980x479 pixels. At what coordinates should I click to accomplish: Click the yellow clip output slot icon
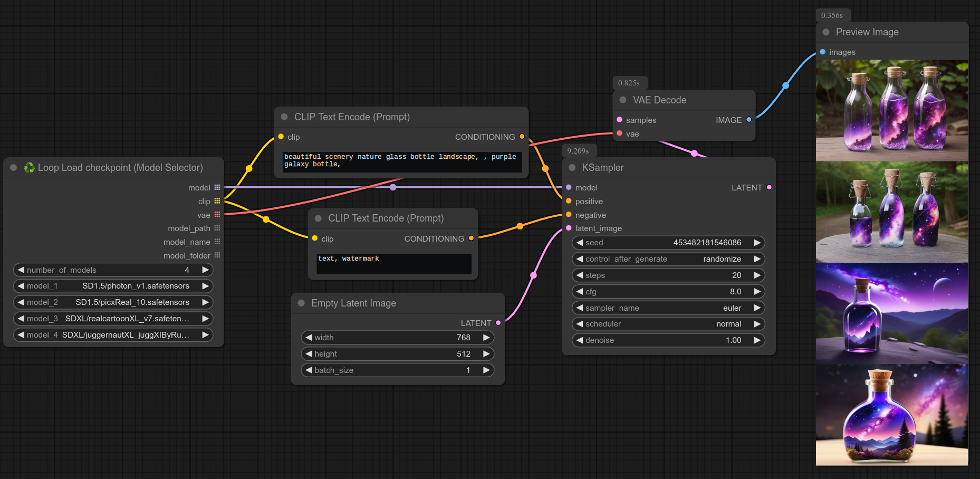point(217,201)
